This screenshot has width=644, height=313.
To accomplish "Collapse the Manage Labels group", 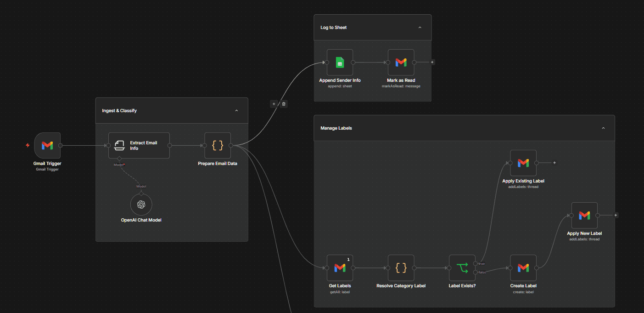I will [x=603, y=128].
